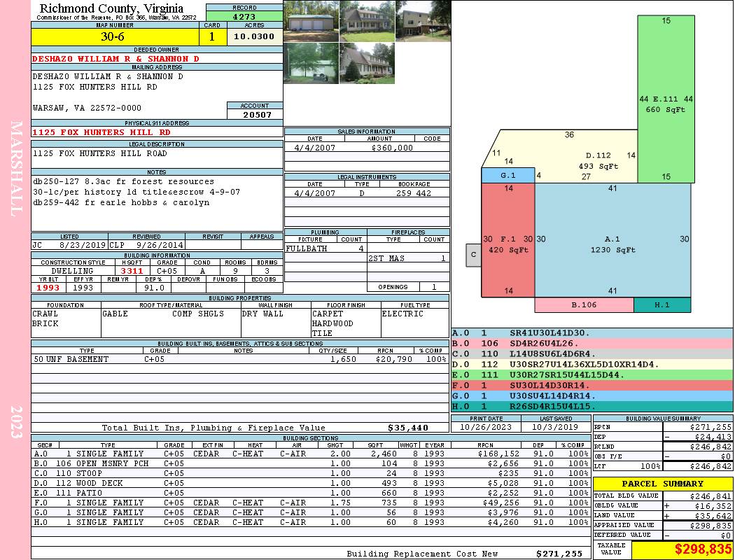Viewport: 735px width, 560px height.
Task: Select the teal H.1 sketch block
Action: click(x=662, y=304)
